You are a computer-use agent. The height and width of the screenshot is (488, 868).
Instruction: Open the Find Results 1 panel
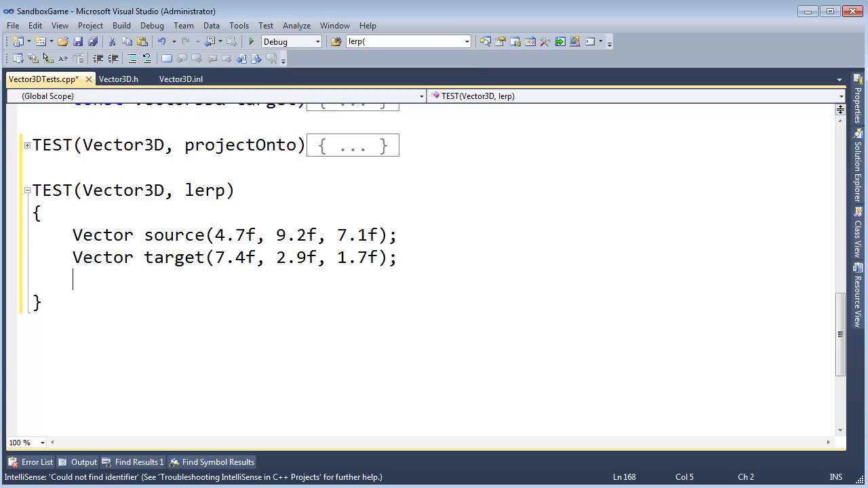pos(133,462)
